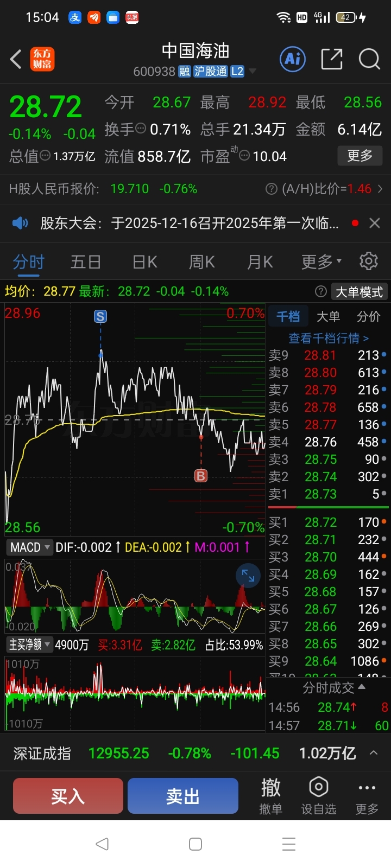
Task: Tap Android back navigation button
Action: (x=102, y=844)
